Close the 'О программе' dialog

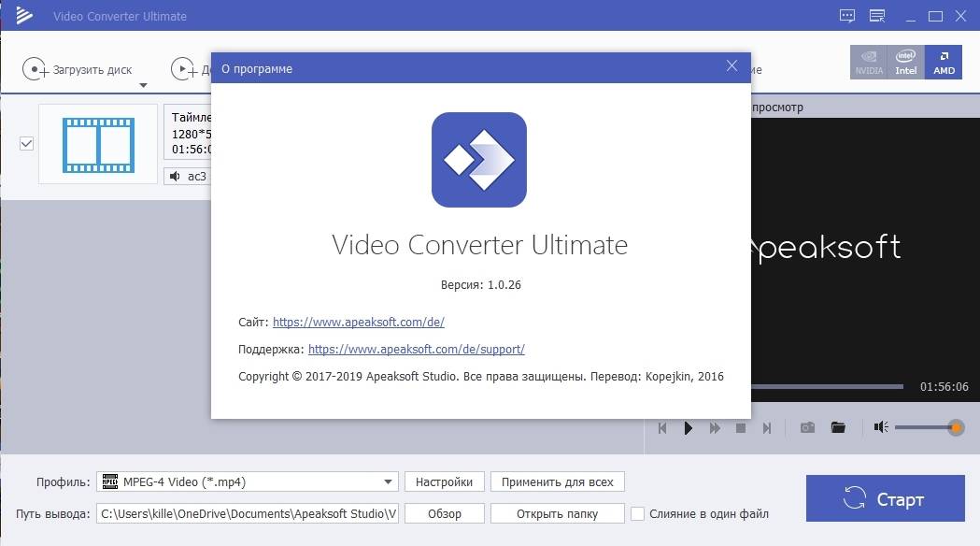[731, 66]
